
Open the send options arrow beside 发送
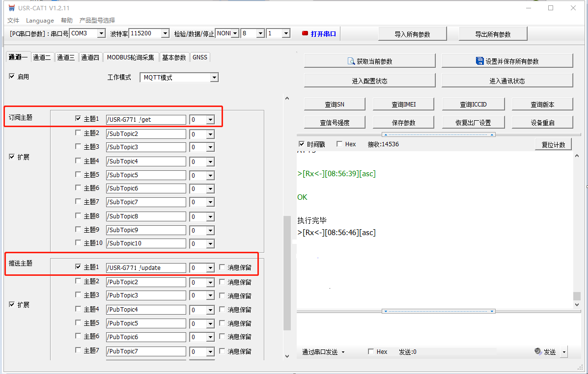point(564,352)
